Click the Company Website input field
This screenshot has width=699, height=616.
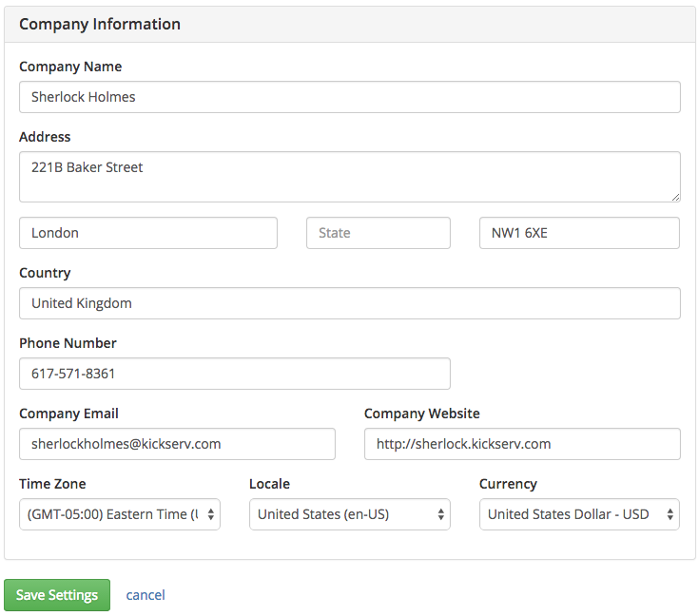[x=522, y=444]
